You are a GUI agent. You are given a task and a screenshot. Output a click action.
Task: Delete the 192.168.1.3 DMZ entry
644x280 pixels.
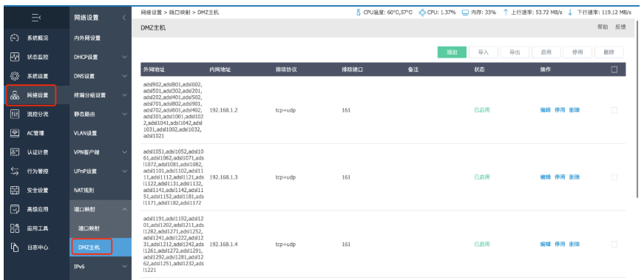click(574, 177)
